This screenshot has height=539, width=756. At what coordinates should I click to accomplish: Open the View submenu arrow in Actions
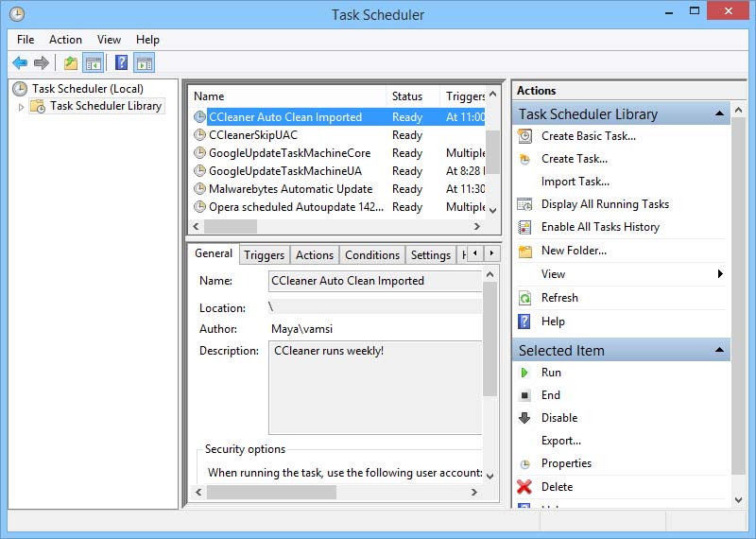click(720, 273)
